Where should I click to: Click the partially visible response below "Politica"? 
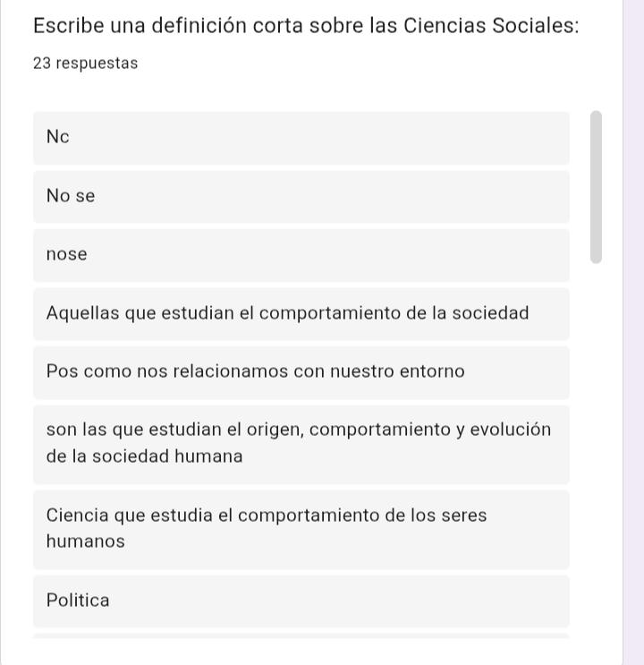coord(301,635)
